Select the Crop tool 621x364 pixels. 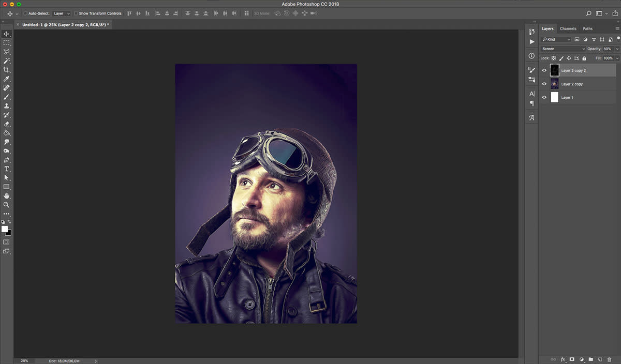[x=6, y=70]
